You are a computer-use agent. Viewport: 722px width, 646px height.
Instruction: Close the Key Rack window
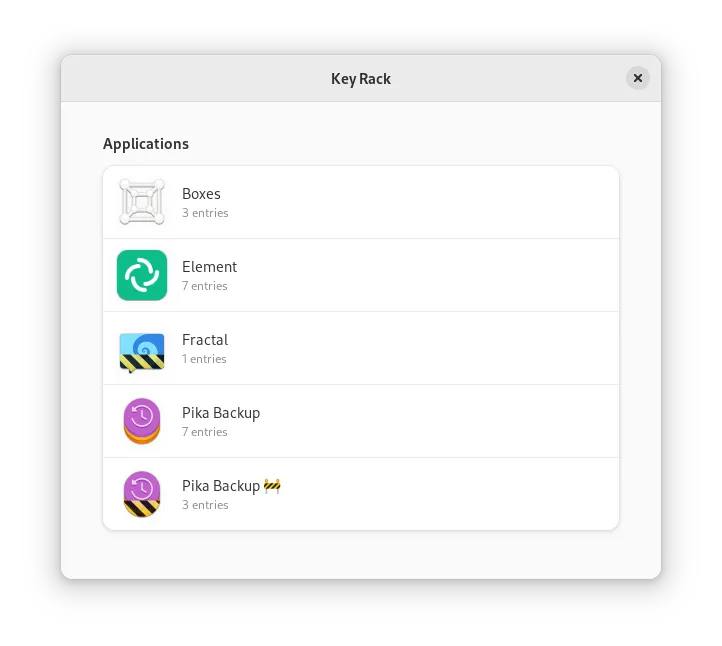click(637, 78)
